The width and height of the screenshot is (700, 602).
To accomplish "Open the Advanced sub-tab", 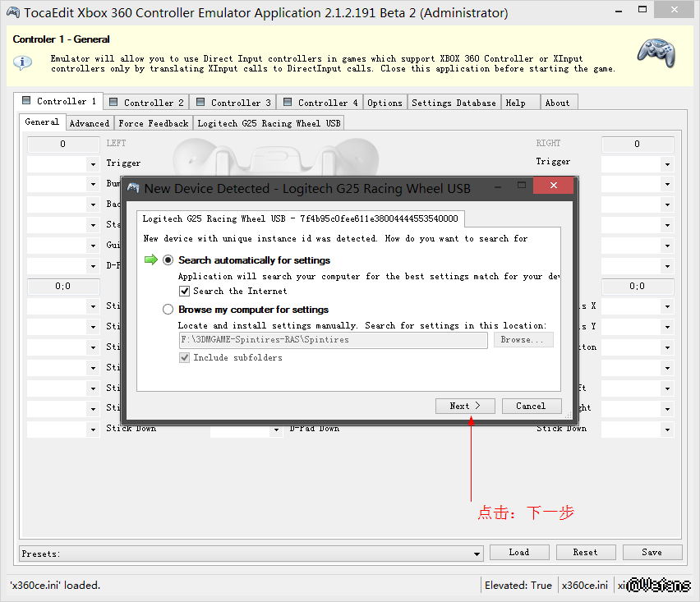I will 90,124.
